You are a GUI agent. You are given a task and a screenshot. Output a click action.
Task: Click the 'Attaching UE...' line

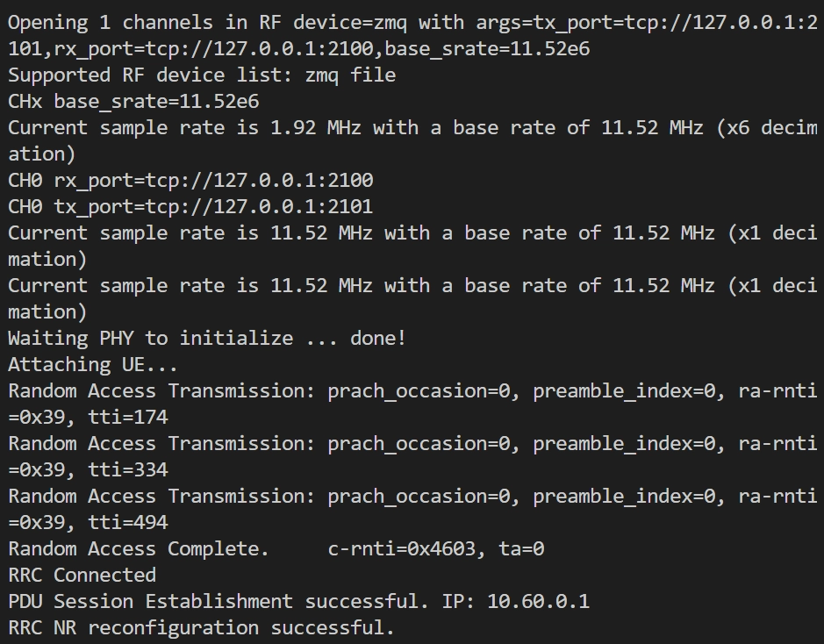click(93, 364)
